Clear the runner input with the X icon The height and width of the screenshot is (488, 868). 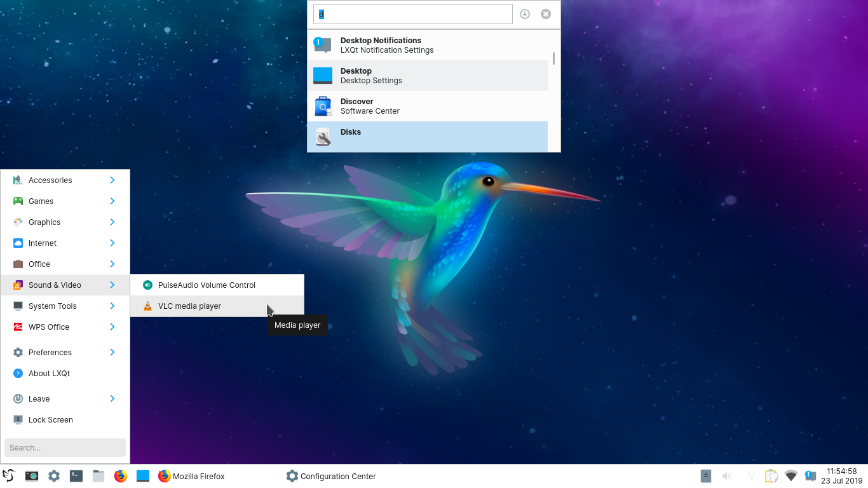click(546, 14)
